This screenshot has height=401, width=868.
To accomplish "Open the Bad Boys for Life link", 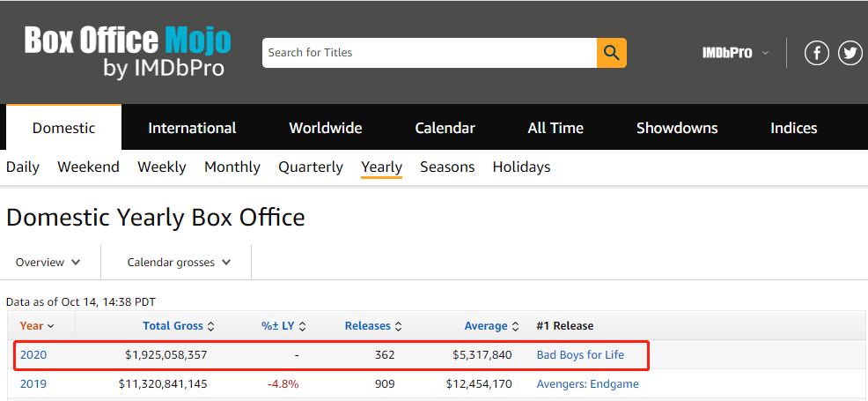I will click(580, 355).
